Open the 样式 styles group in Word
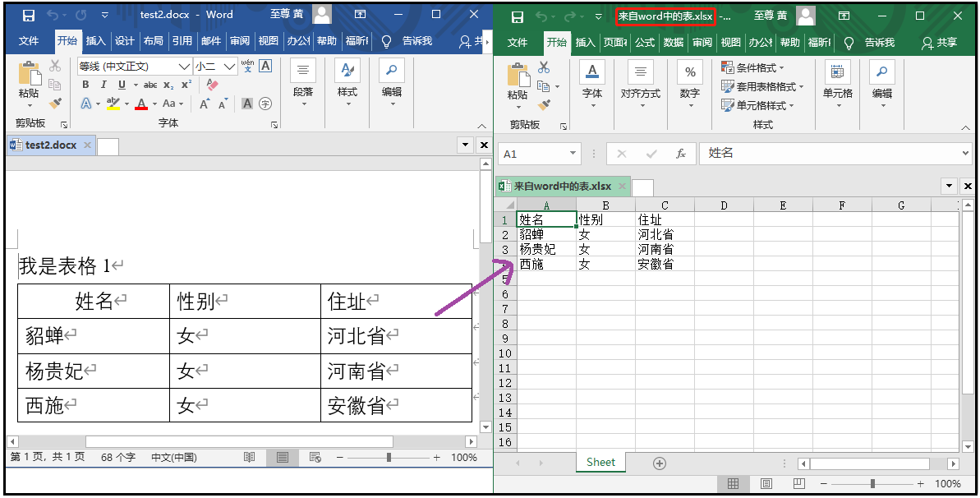The image size is (980, 498). point(347,83)
